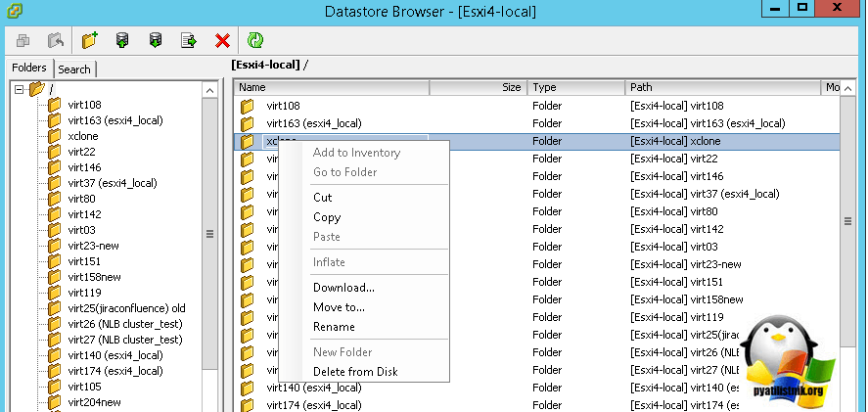Select Move to... in the context menu
868x412 pixels.
tap(339, 307)
